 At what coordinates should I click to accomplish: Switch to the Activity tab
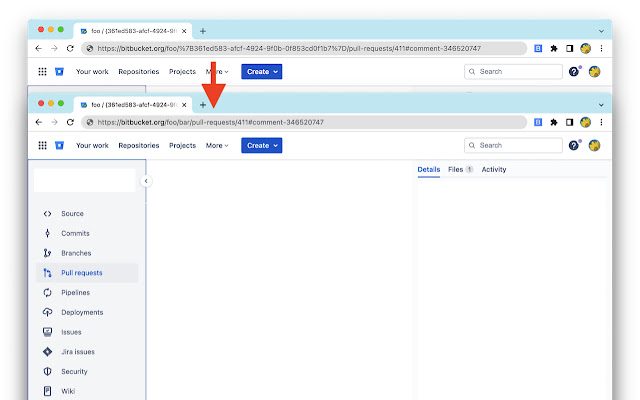[493, 169]
